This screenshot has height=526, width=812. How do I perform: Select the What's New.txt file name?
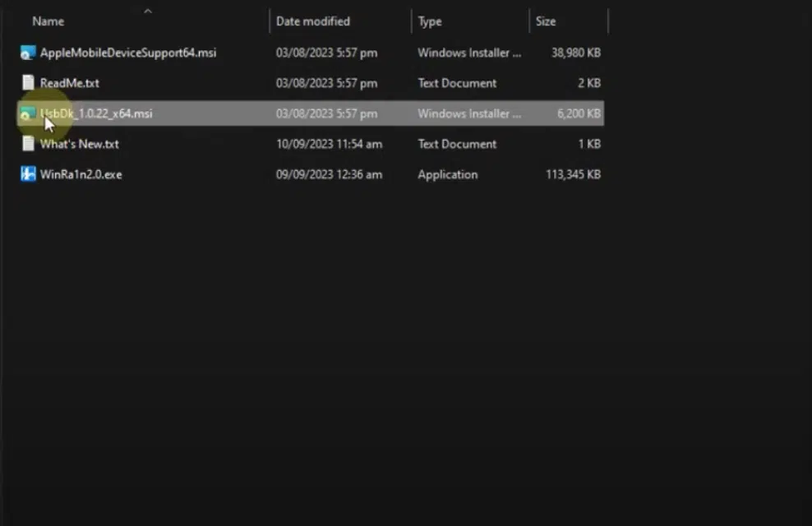[x=80, y=144]
